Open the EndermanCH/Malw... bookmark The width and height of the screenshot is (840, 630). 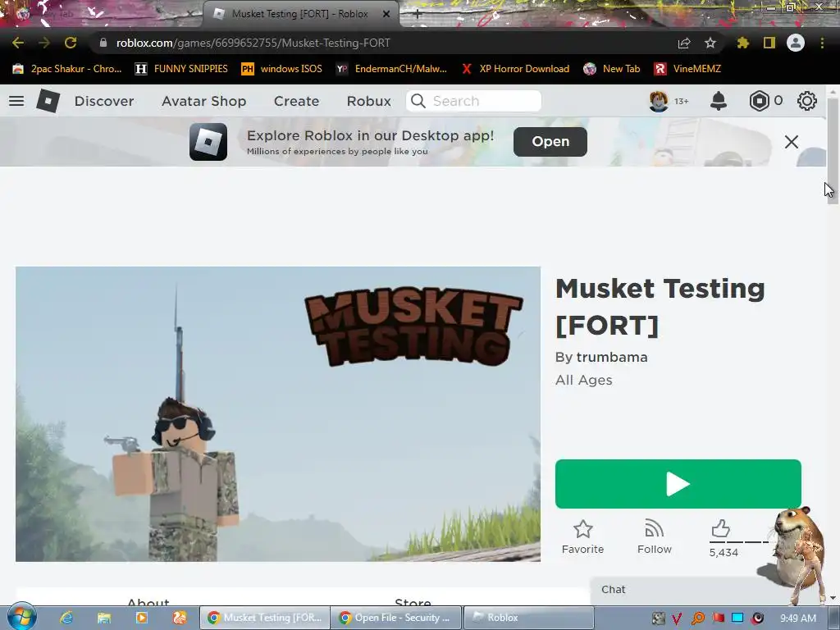(391, 69)
